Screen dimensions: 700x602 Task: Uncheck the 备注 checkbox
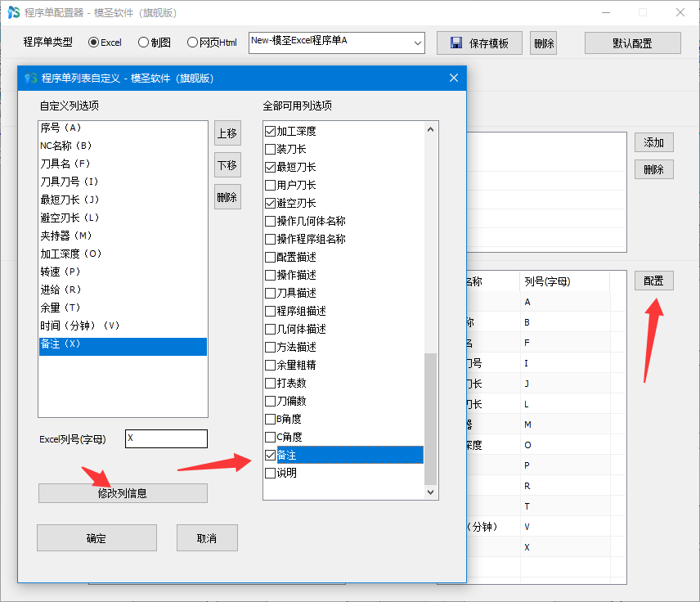pos(270,455)
